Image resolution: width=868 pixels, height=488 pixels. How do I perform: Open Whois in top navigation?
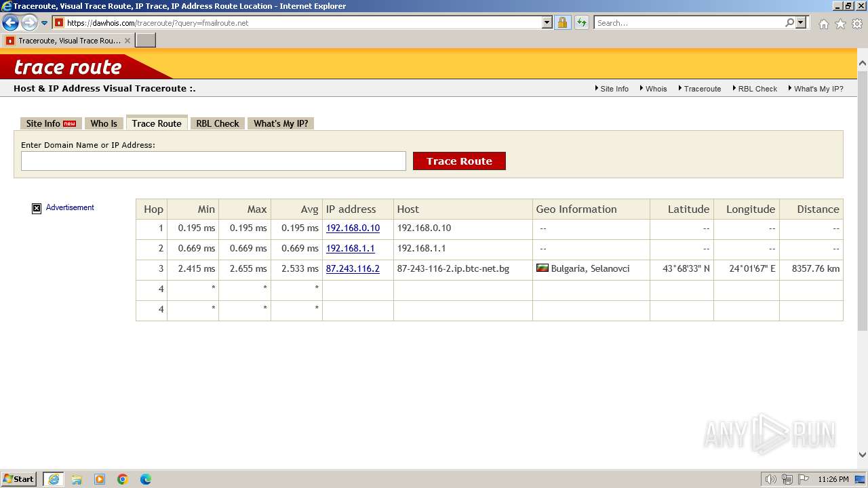(x=655, y=89)
